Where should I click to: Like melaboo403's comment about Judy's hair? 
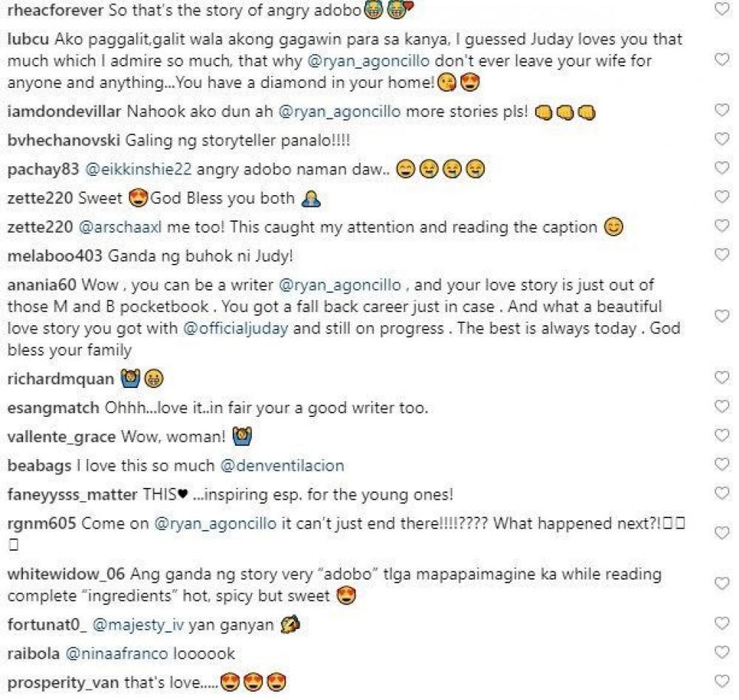coord(722,256)
